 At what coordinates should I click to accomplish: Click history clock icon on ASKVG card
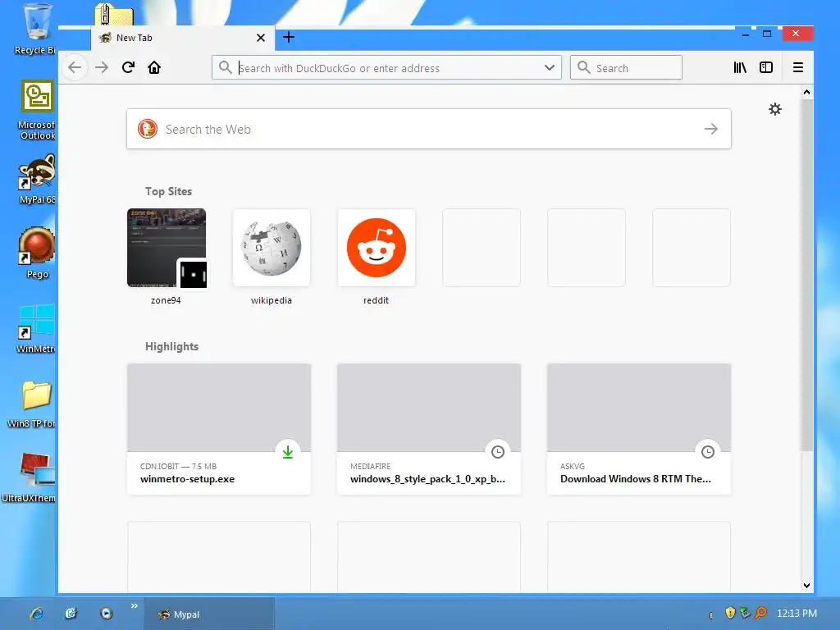coord(708,452)
